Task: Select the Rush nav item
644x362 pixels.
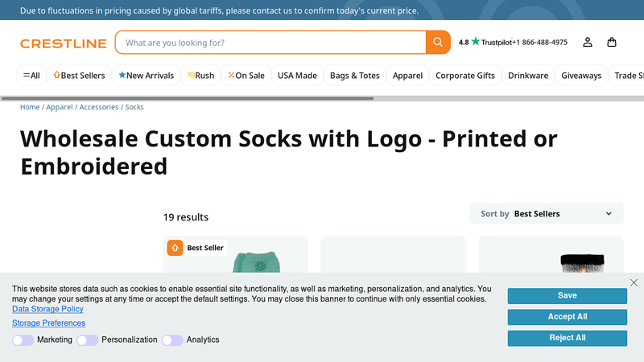Action: click(200, 76)
